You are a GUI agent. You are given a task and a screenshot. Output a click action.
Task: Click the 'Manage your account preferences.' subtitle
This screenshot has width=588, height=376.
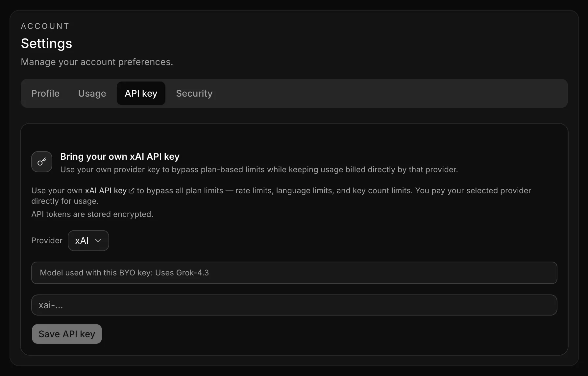[x=97, y=62]
